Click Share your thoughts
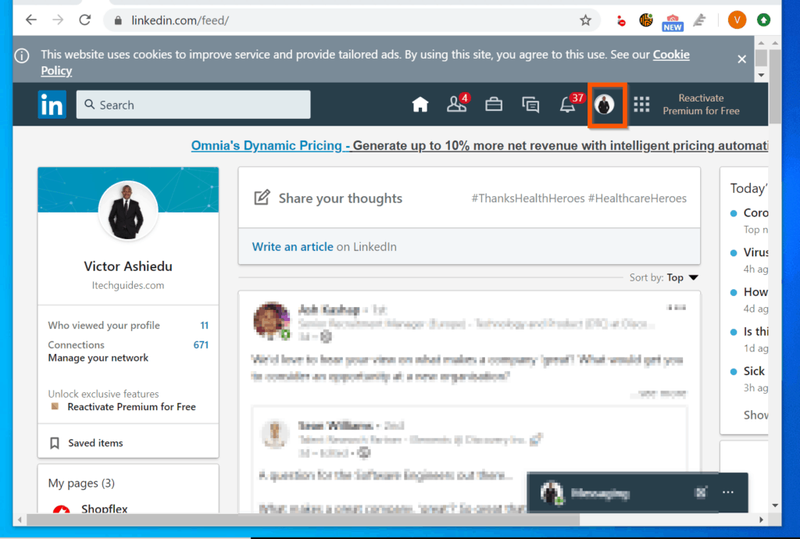The height and width of the screenshot is (539, 800). click(x=340, y=198)
